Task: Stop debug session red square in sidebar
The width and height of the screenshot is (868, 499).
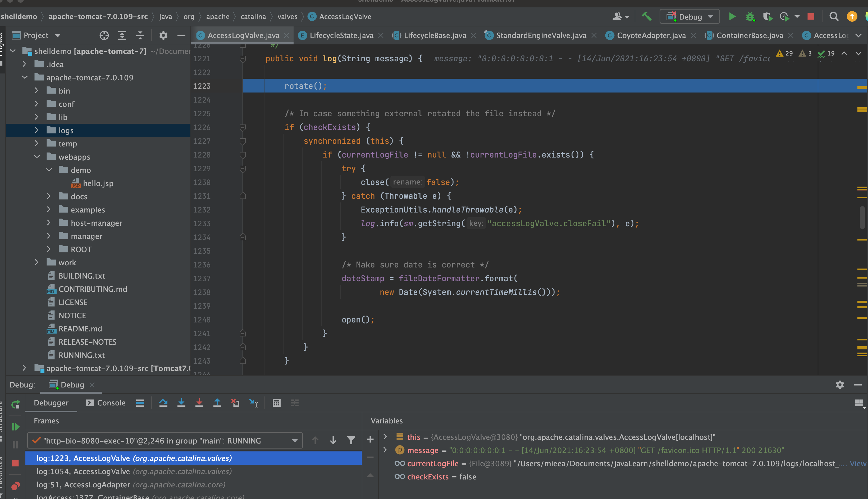Action: 15,463
